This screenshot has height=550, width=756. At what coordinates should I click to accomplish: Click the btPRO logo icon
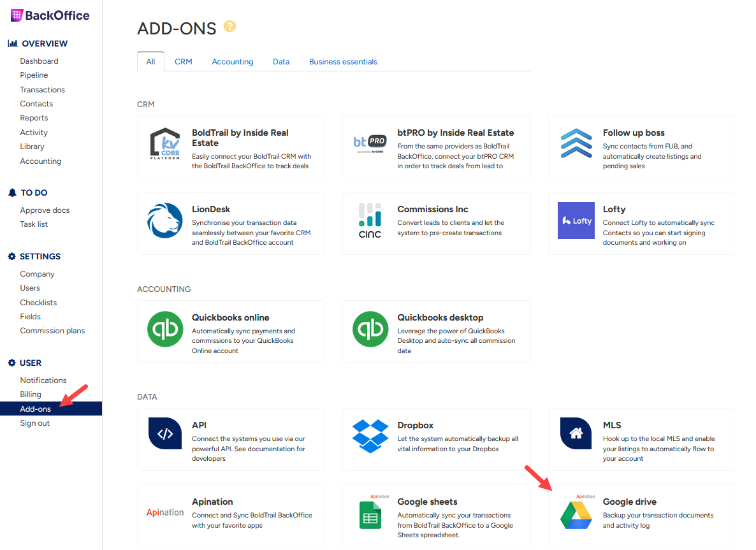click(x=370, y=143)
